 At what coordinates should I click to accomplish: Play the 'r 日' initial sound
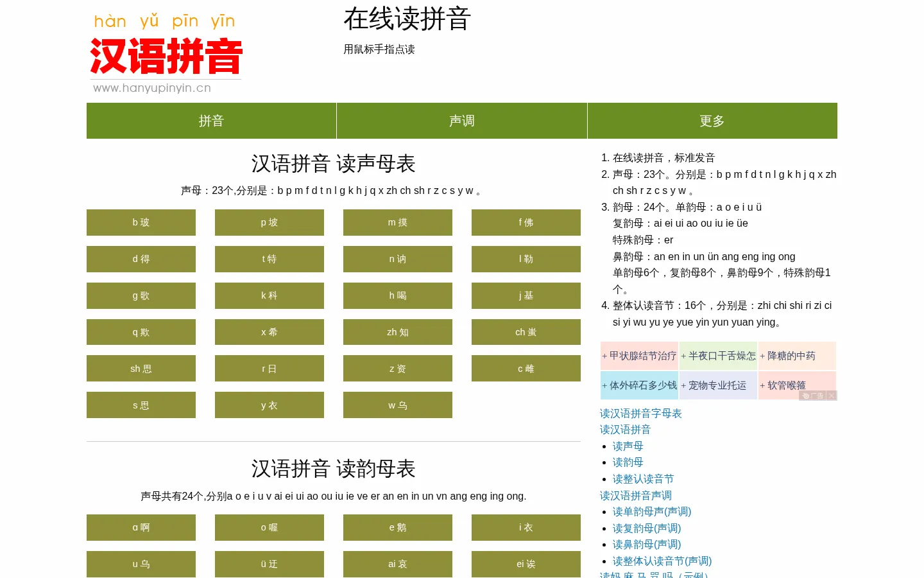[269, 369]
